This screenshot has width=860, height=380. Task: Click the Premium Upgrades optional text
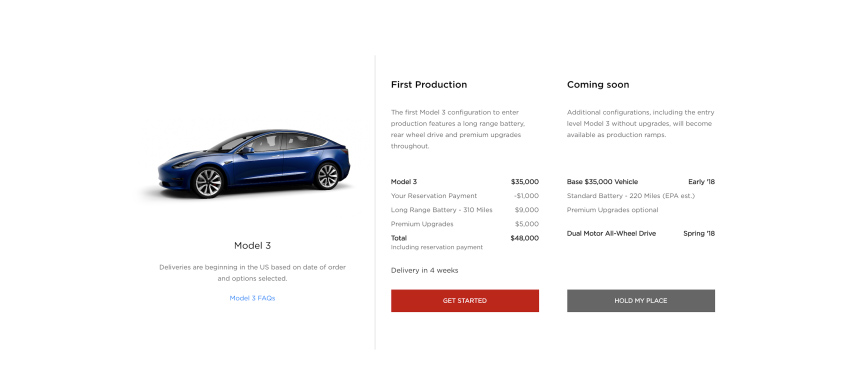point(613,210)
